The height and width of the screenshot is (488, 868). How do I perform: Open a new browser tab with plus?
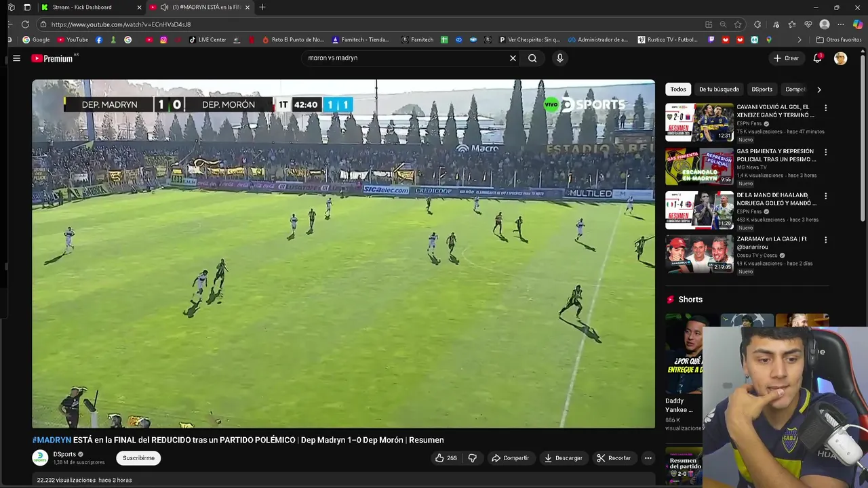point(262,7)
